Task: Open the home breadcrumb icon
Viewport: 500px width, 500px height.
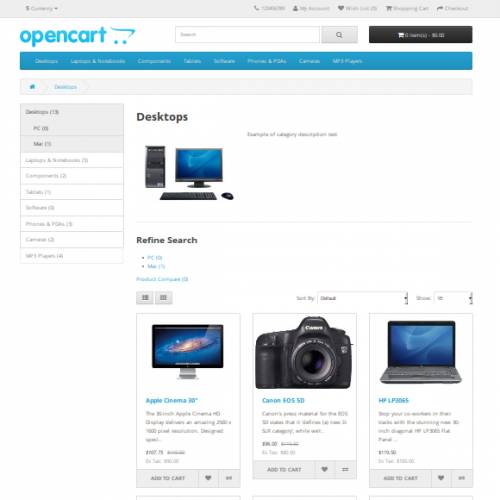Action: click(x=32, y=87)
